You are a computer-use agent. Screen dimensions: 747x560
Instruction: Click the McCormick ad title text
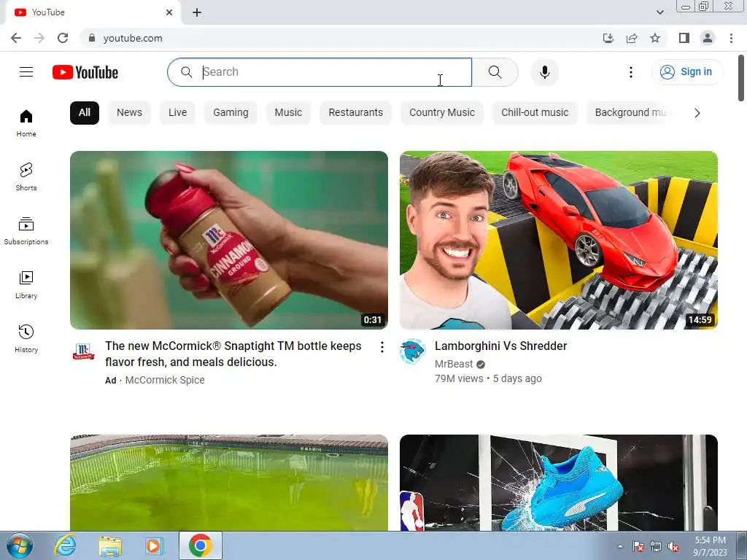(233, 354)
